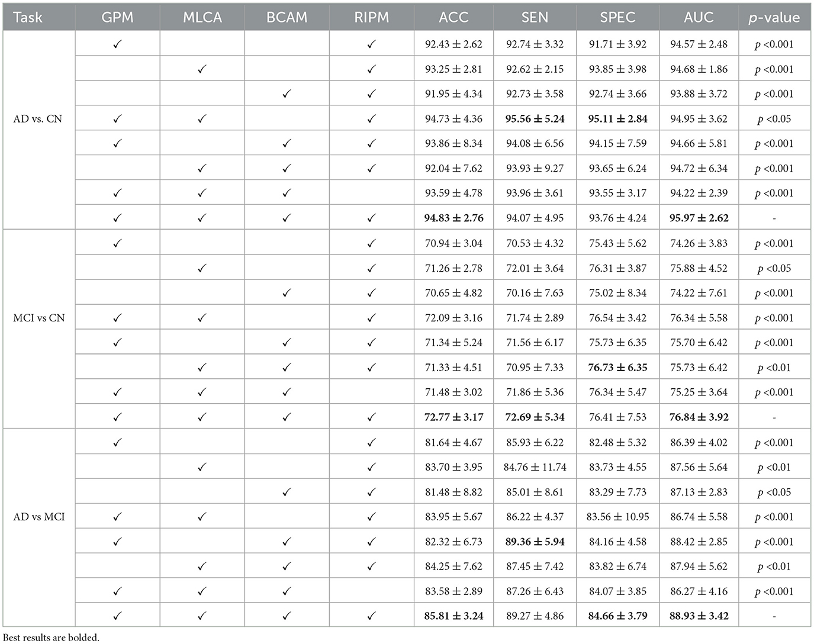
Task: Click the RIPM checkmark in the 94.83 ± 2.76 row
Action: [x=371, y=218]
